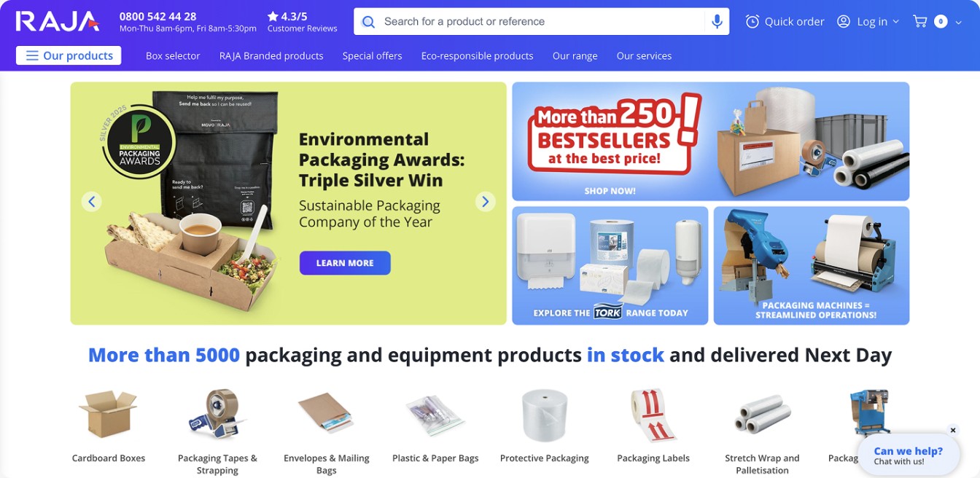
Task: Open the Box selector menu item
Action: pyautogui.click(x=173, y=56)
